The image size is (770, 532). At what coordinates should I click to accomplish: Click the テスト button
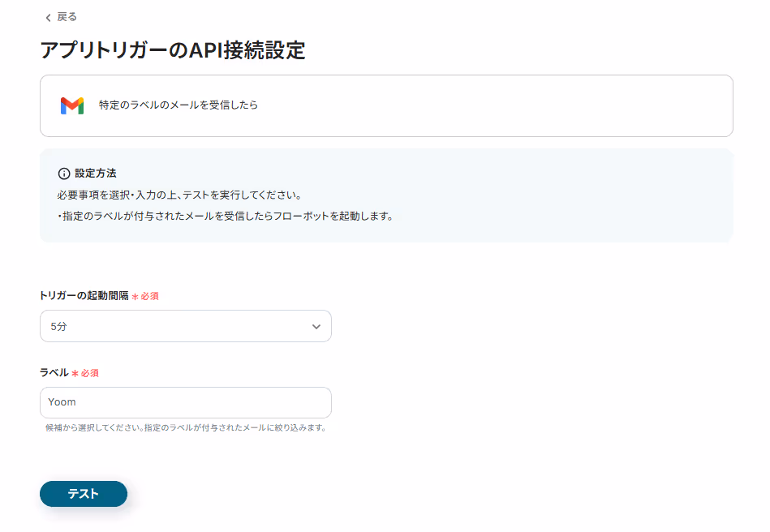click(x=84, y=494)
